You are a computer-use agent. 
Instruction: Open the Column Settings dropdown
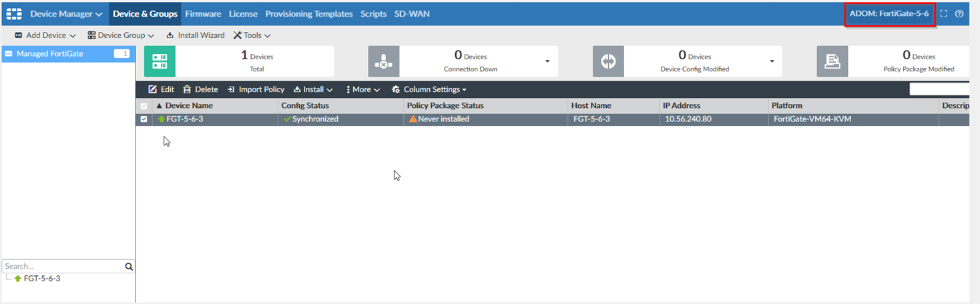tap(429, 89)
